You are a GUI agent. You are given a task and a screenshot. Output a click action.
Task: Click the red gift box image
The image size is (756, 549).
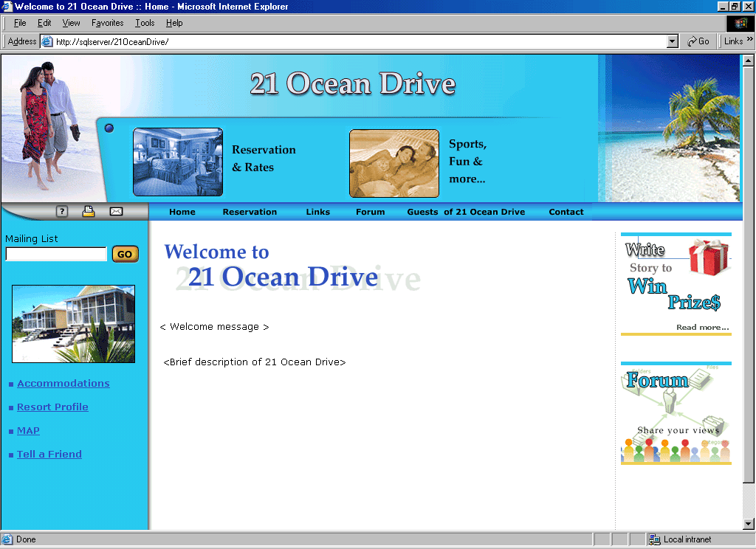coord(708,258)
